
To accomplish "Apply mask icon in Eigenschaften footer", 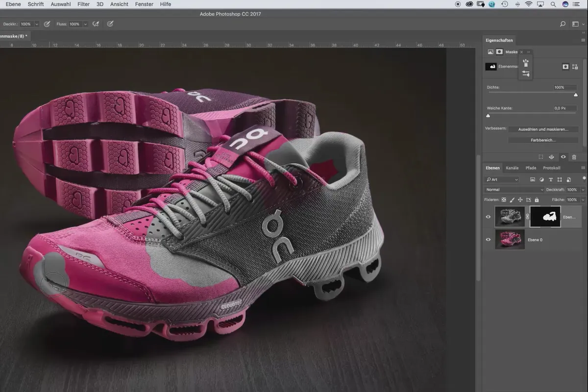I will point(551,157).
